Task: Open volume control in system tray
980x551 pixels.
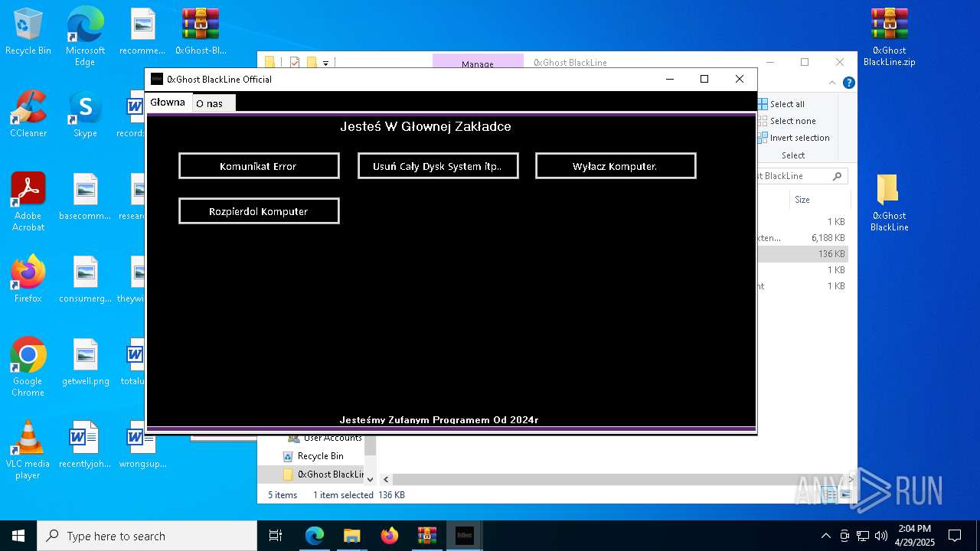Action: 881,536
